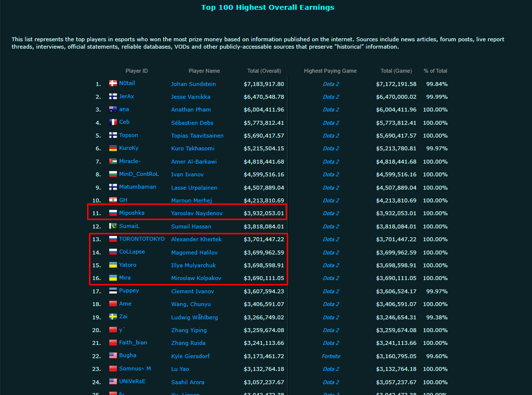Click the Danish flag next to N0tail

tap(113, 84)
